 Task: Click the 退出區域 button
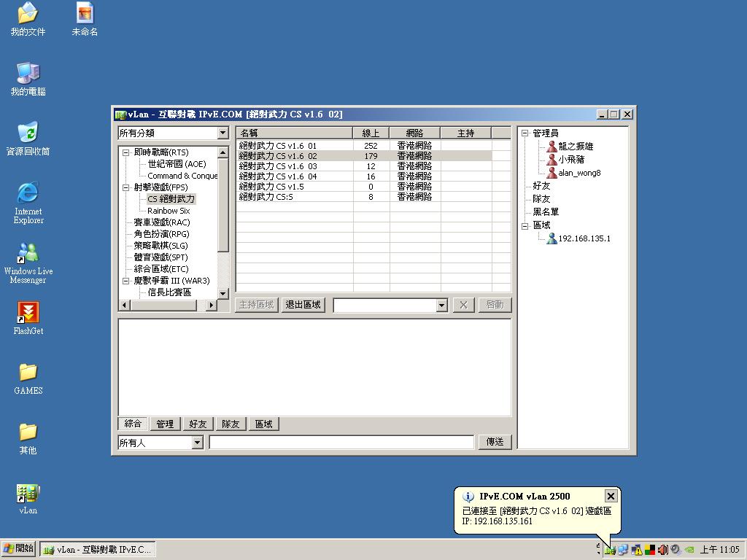click(303, 305)
